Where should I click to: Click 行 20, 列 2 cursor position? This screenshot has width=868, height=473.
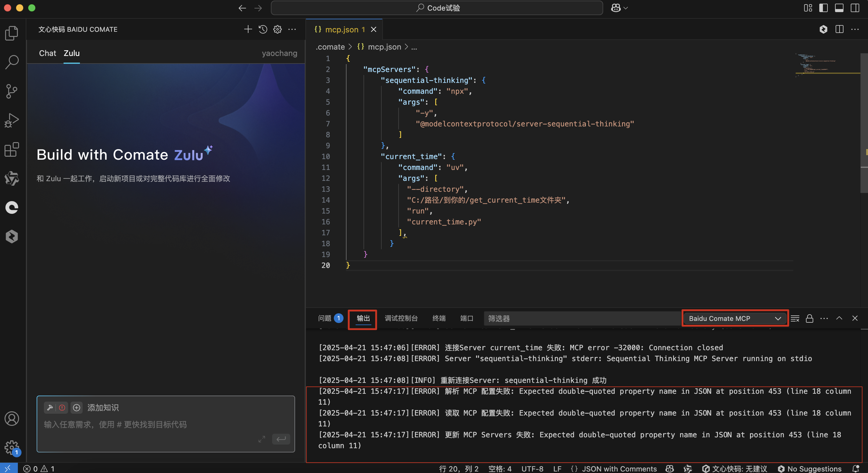(x=459, y=469)
